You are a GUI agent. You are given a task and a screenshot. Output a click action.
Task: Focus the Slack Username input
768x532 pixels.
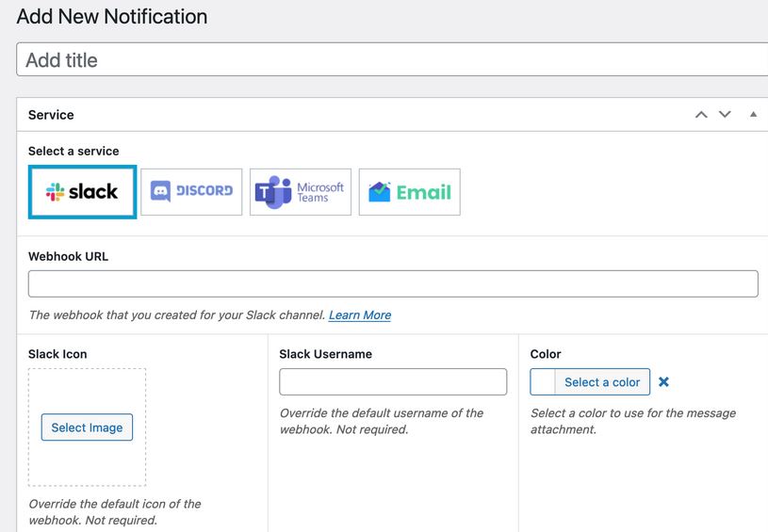click(x=393, y=381)
